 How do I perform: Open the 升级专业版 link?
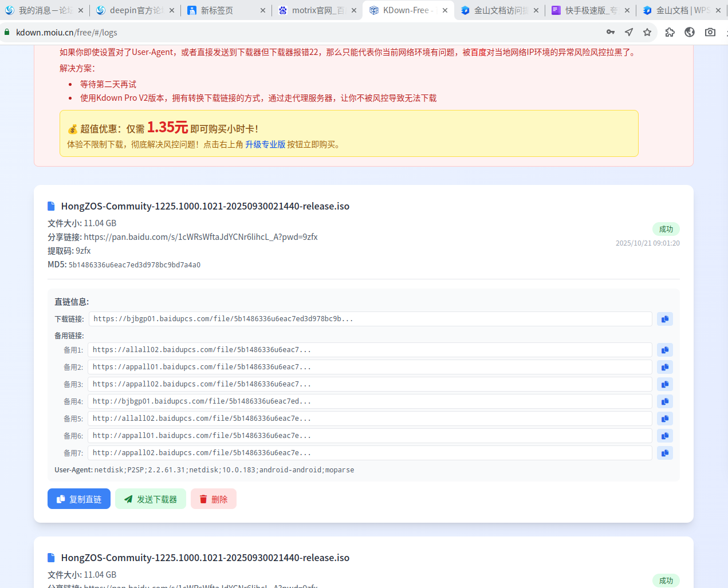265,144
